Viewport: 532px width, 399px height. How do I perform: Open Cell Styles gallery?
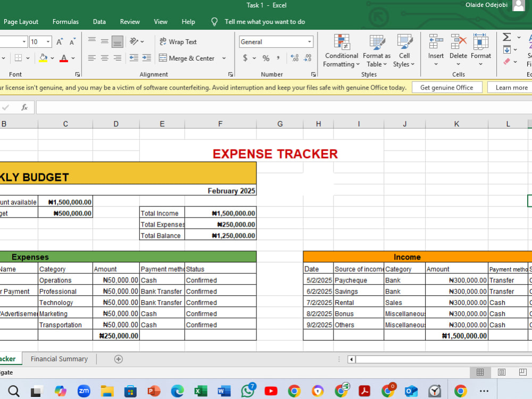tap(404, 51)
